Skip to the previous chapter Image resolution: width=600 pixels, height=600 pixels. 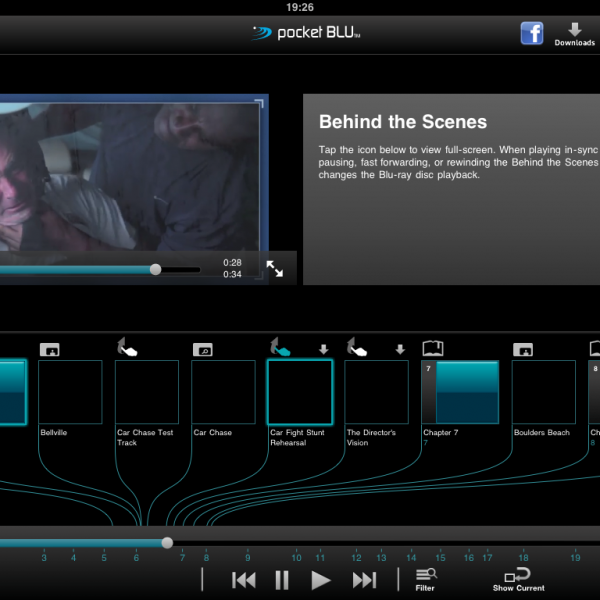pos(243,580)
